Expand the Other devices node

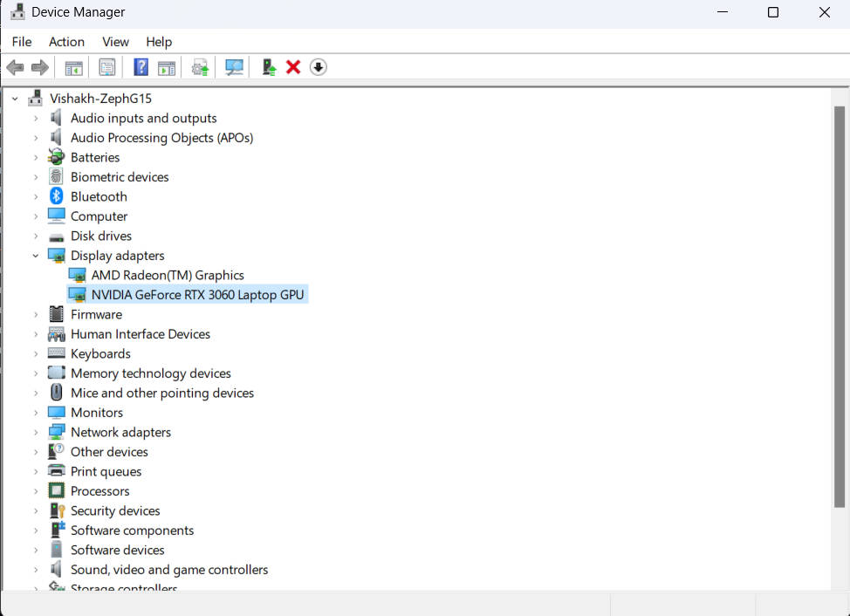tap(35, 451)
